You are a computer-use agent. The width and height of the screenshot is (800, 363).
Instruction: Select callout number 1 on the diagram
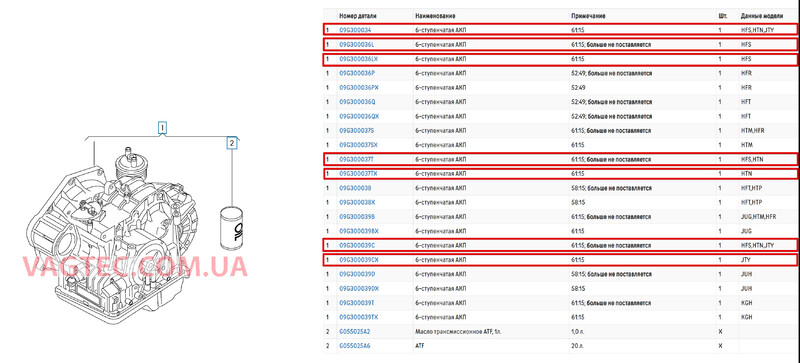tap(162, 127)
